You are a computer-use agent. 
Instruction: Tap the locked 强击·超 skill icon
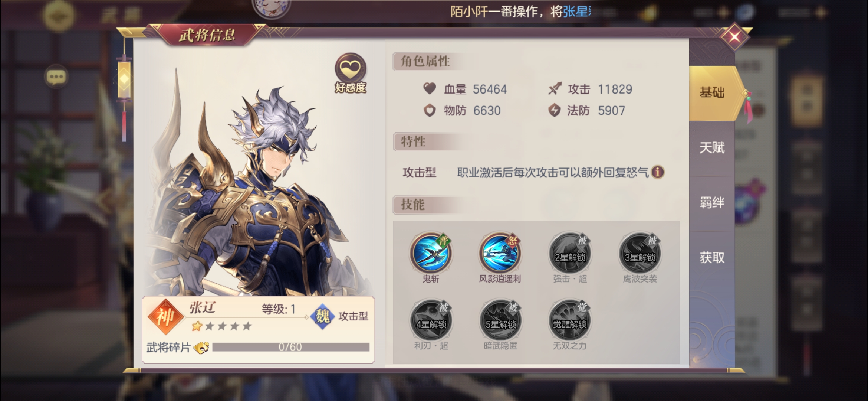coord(570,253)
